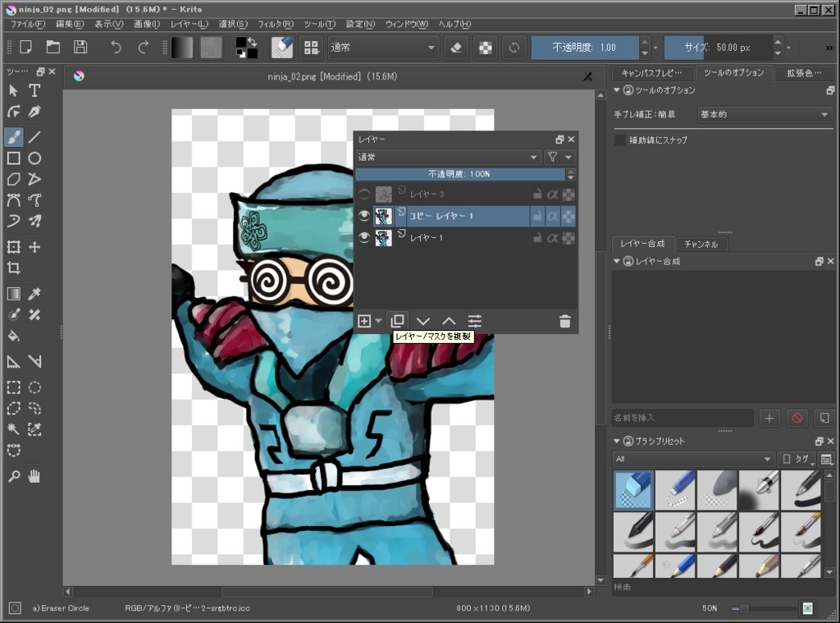Screen dimensions: 840x623
Task: Hide the コピー レイヤー 1 layer
Action: point(364,216)
